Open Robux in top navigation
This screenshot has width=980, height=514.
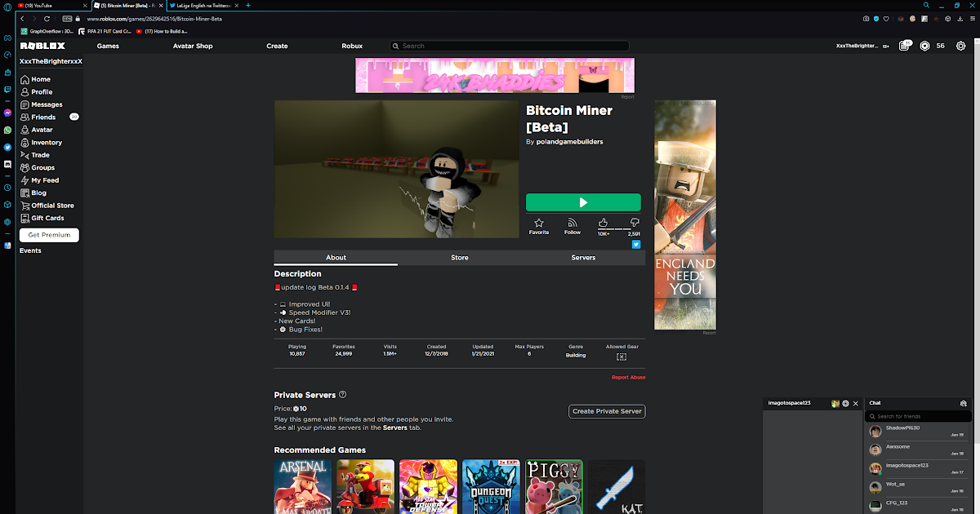[x=352, y=46]
